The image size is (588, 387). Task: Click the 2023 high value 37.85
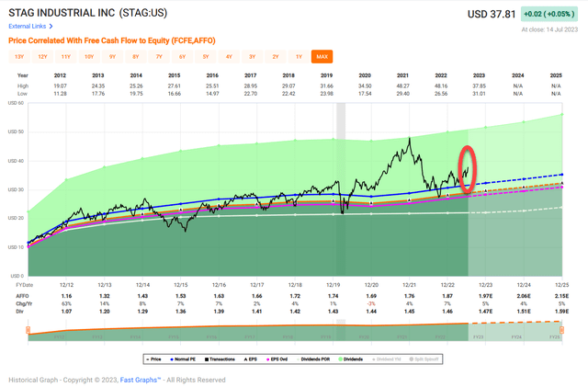pyautogui.click(x=479, y=86)
